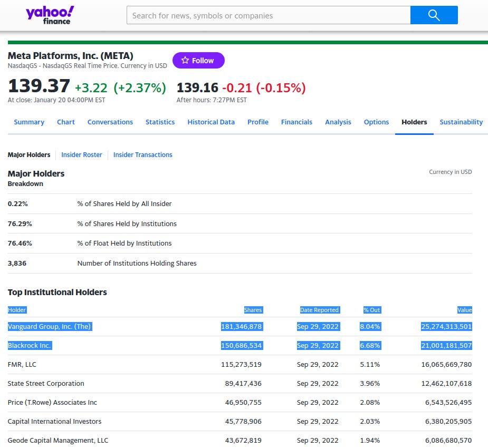Click the Shares column header
Image resolution: width=488 pixels, height=448 pixels.
tap(253, 310)
